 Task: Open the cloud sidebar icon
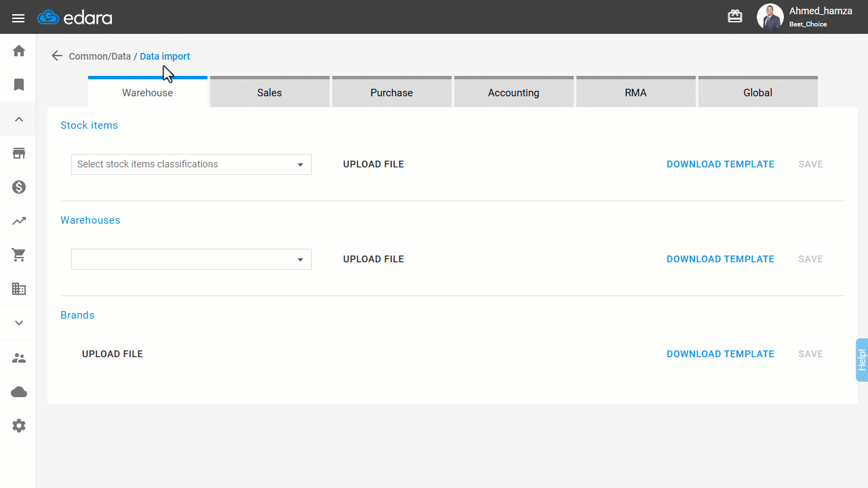point(19,392)
